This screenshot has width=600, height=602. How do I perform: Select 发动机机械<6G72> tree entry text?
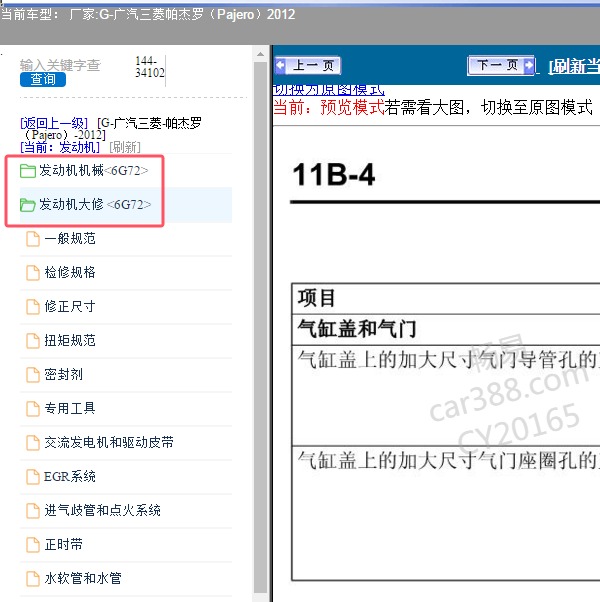(93, 170)
